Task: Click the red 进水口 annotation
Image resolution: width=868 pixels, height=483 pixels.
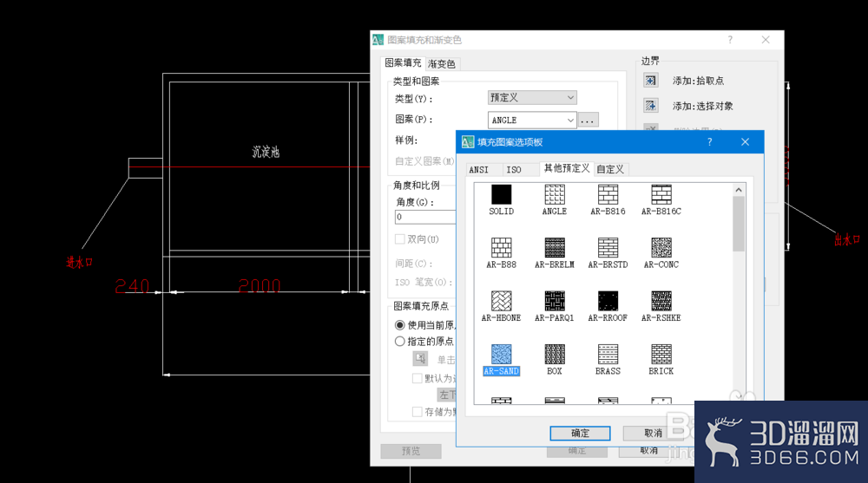Action: click(x=79, y=262)
